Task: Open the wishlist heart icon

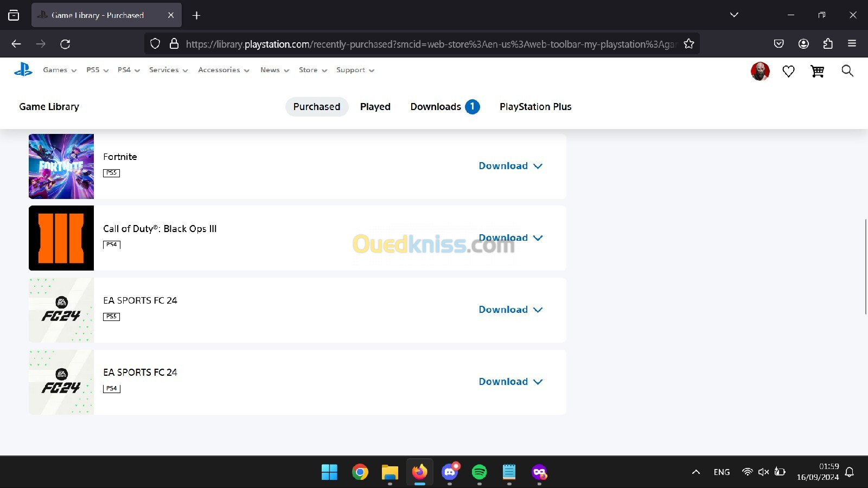Action: pyautogui.click(x=788, y=71)
